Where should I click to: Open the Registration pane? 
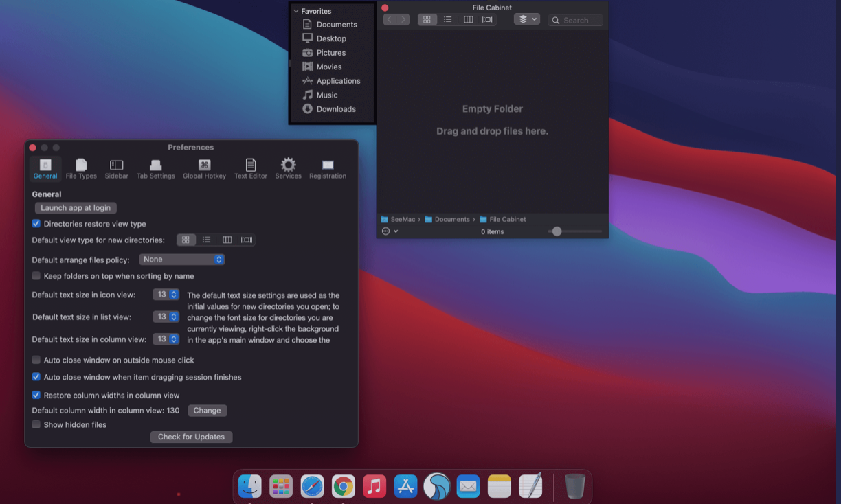(x=328, y=168)
